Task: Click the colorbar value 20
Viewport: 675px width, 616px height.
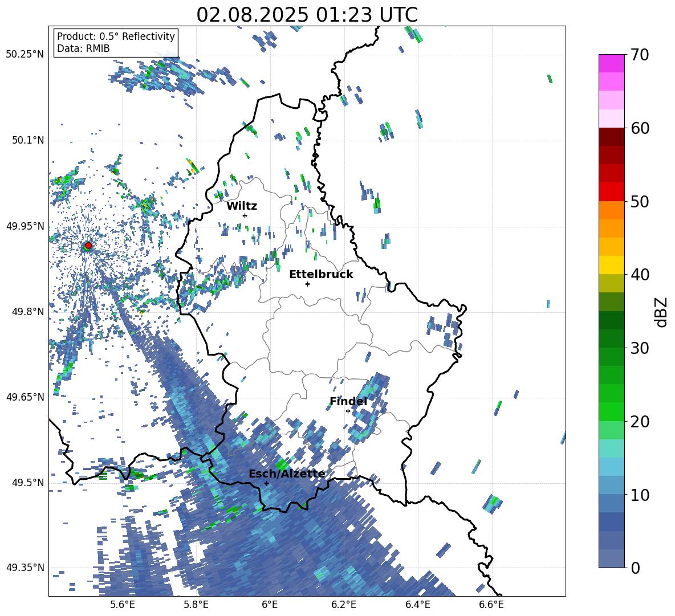Action: pos(640,422)
